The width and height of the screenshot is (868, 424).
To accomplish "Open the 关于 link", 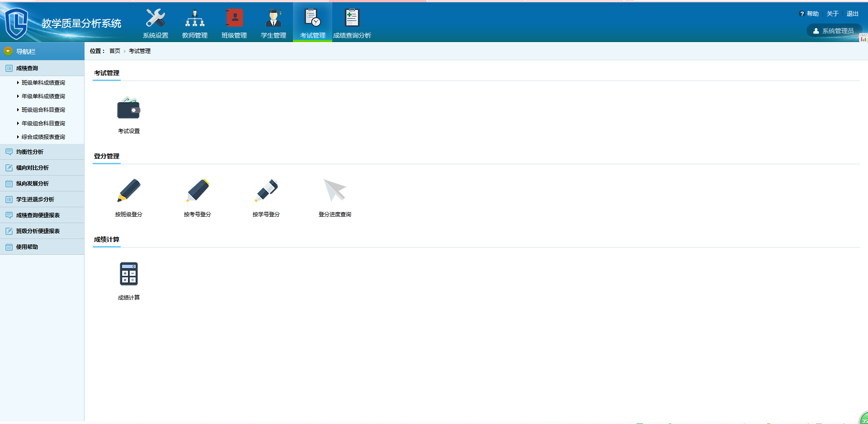I will pos(833,14).
